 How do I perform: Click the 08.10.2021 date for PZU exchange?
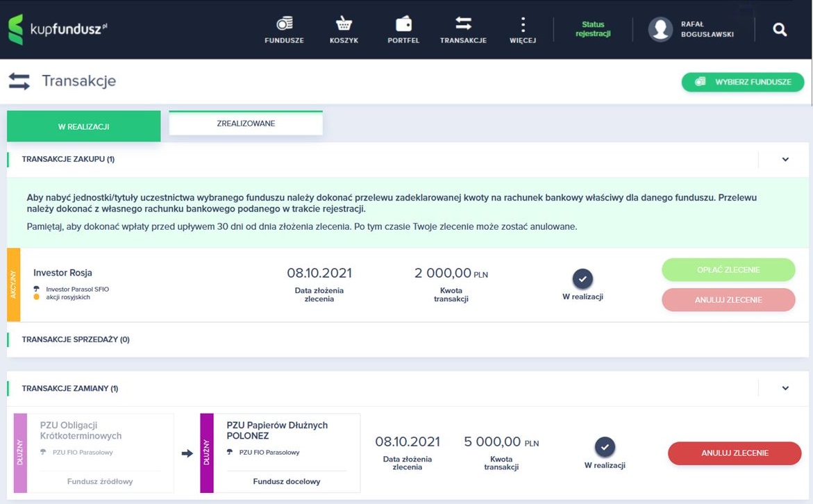click(x=408, y=442)
